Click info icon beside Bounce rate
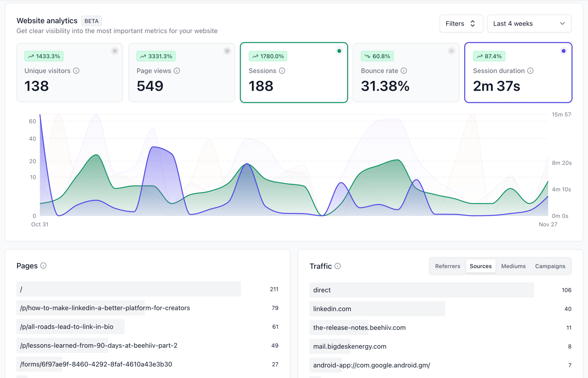This screenshot has height=378, width=588. (404, 71)
